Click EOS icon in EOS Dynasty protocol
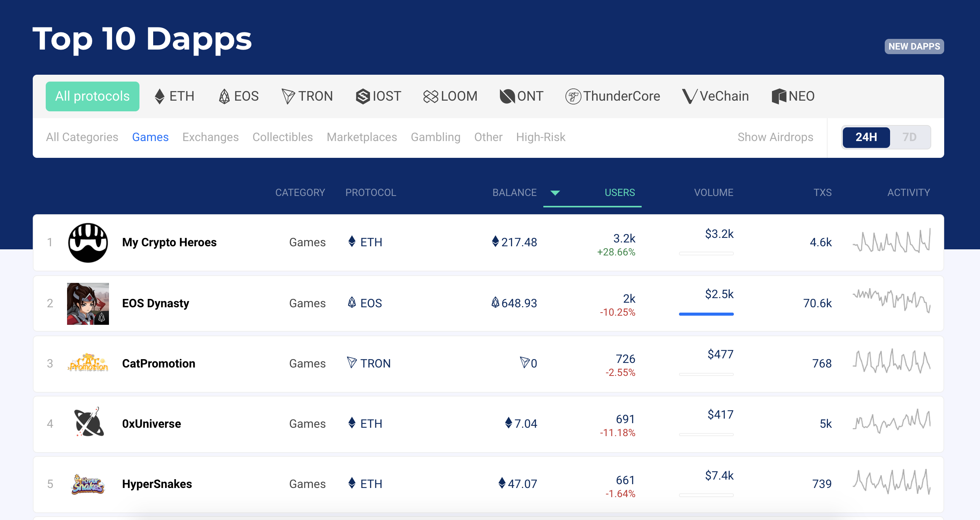Viewport: 980px width, 520px height. coord(352,302)
